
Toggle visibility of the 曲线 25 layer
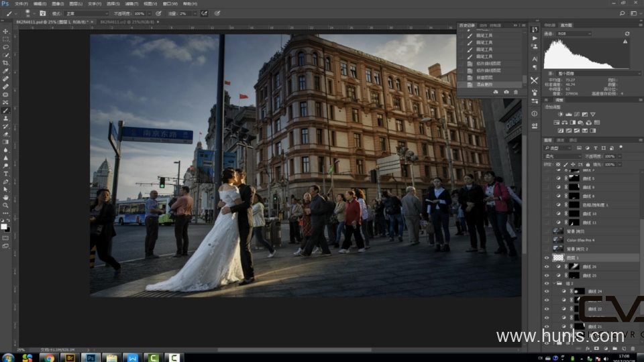click(547, 276)
